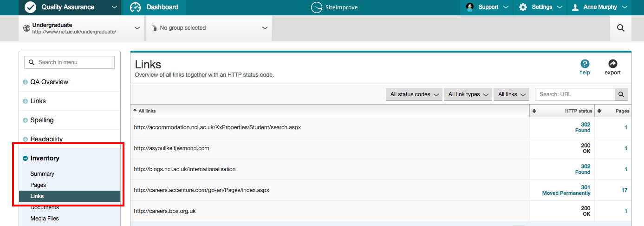Click the export arrow icon
This screenshot has height=226, width=644.
pos(612,64)
